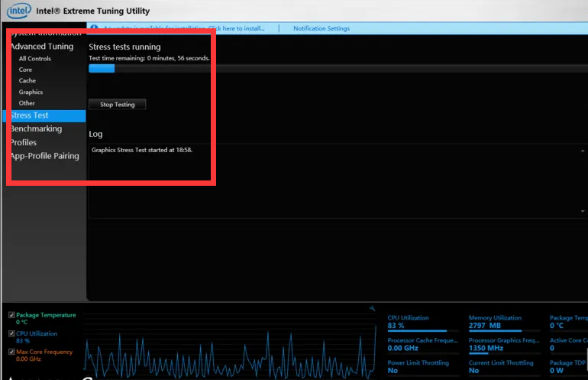
Task: Click the wrench icon above the graph
Action: [372, 308]
